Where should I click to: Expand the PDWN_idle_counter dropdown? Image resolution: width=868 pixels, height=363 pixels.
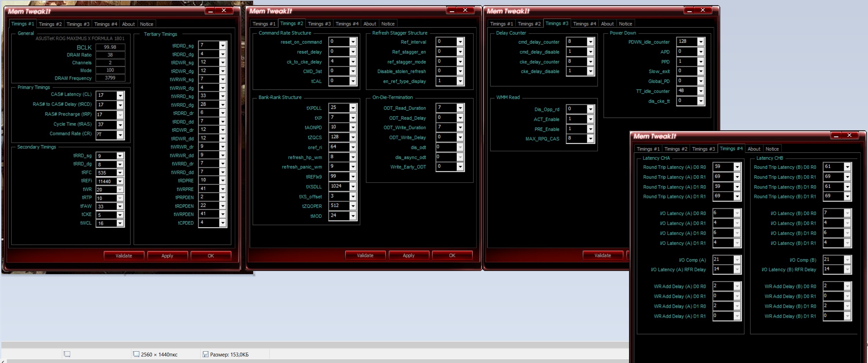pyautogui.click(x=701, y=42)
